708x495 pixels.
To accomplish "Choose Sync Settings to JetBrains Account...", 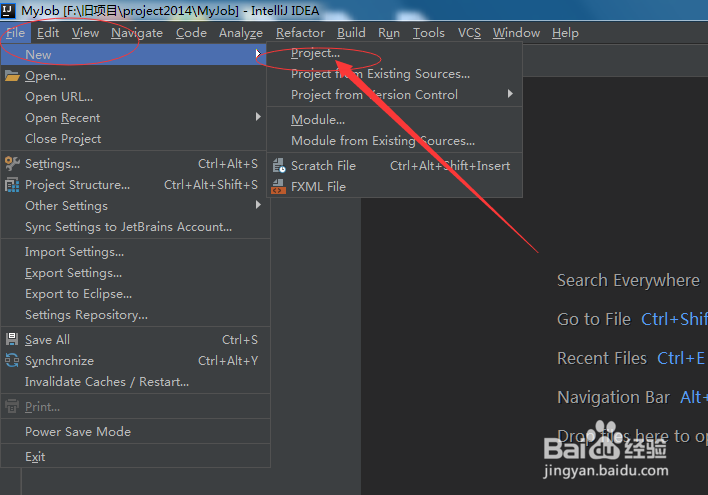I will (134, 227).
